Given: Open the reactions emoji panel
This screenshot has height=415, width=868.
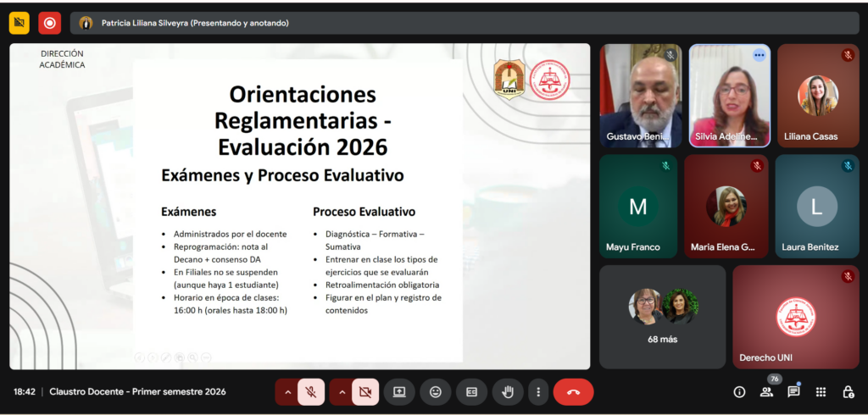Looking at the screenshot, I should coord(435,392).
